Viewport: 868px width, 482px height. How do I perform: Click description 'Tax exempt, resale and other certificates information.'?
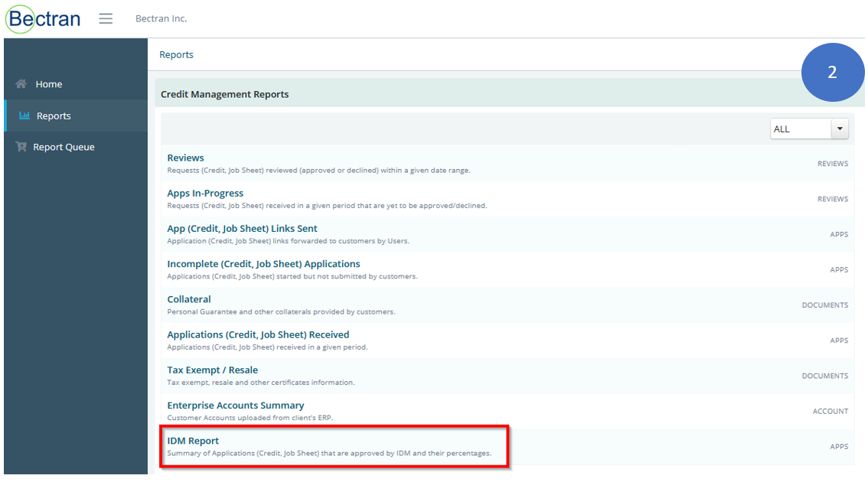[261, 383]
